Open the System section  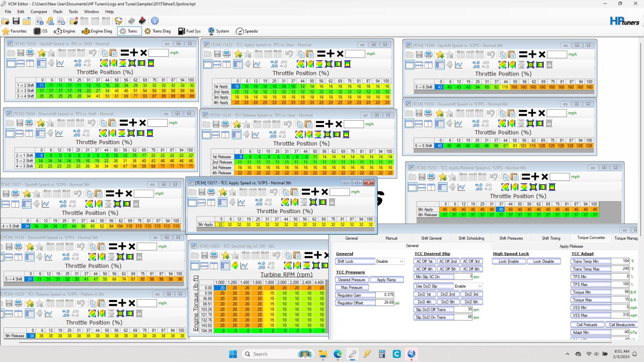219,31
